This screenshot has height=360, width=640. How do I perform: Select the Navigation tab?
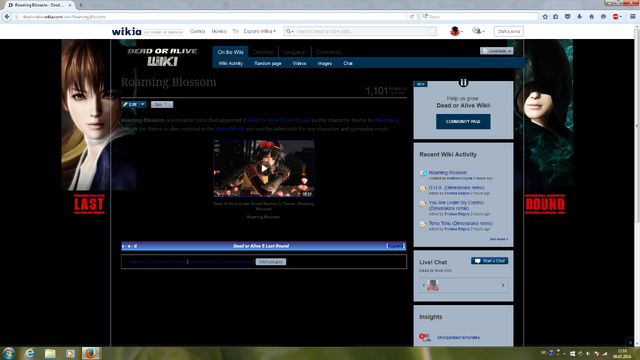295,52
